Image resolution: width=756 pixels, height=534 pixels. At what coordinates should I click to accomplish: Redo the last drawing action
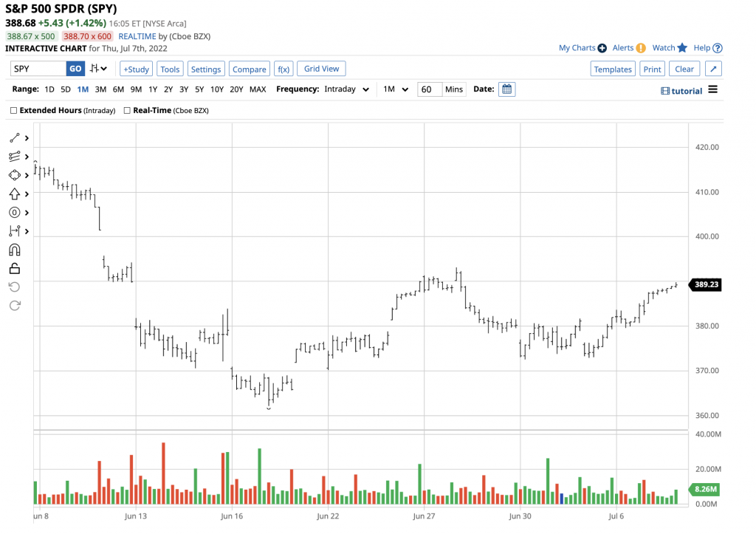[15, 305]
